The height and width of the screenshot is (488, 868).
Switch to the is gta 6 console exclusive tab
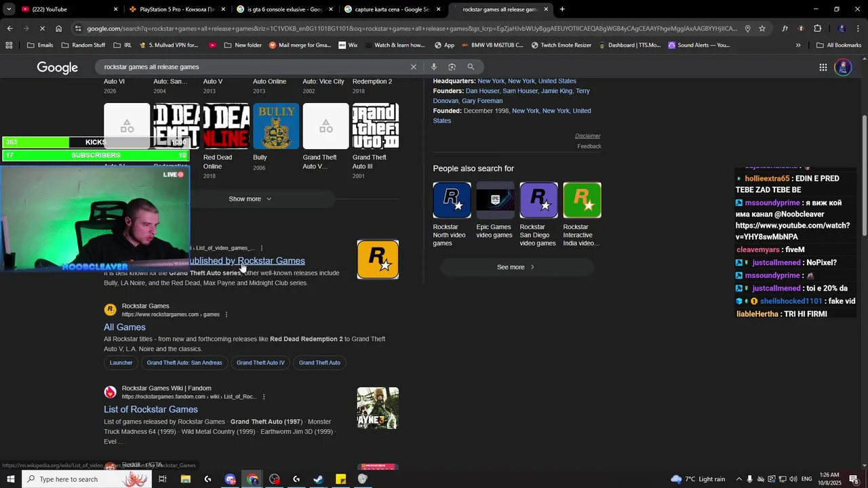pos(285,9)
